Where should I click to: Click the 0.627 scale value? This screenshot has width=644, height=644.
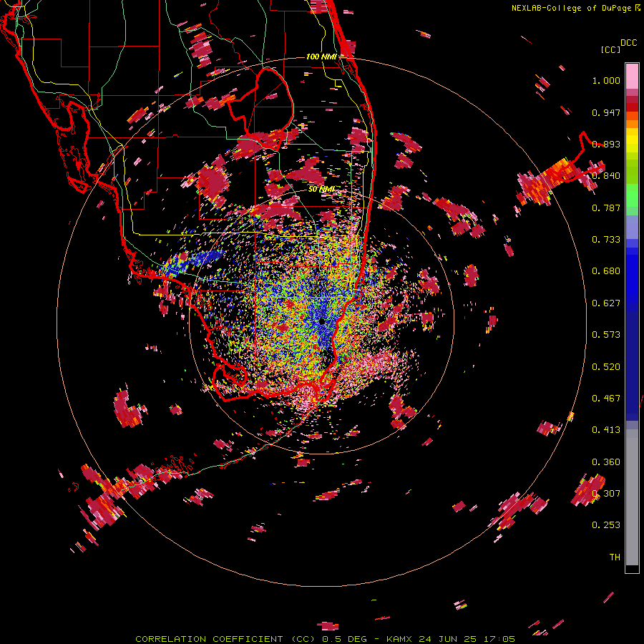(x=606, y=303)
